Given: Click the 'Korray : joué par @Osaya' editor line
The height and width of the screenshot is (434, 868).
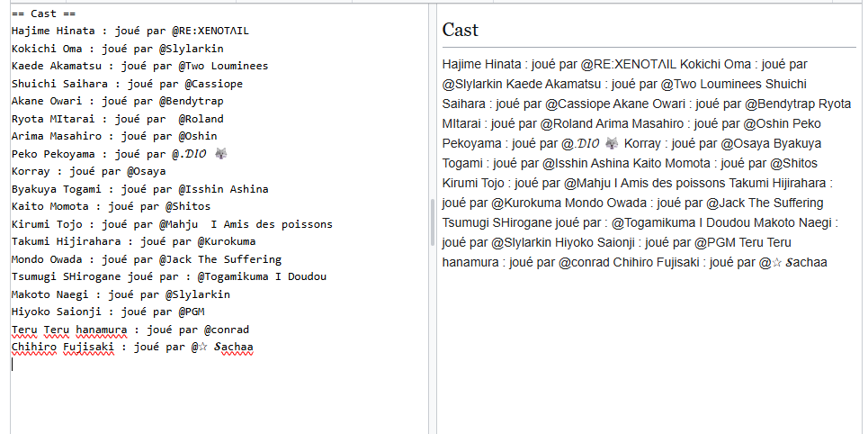Looking at the screenshot, I should pos(88,171).
